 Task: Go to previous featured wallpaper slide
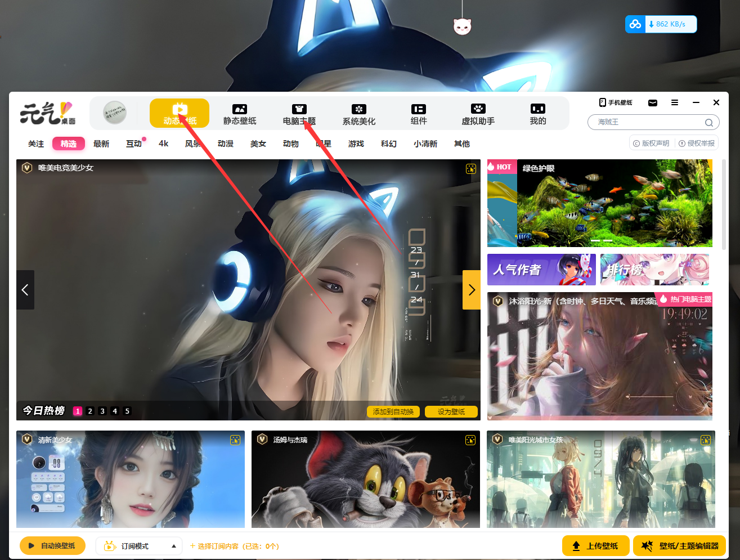[25, 290]
